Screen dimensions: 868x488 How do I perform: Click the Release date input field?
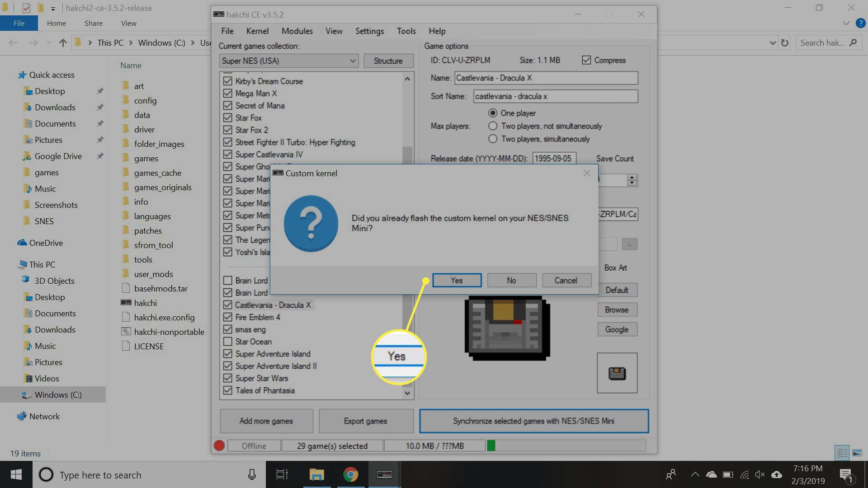pyautogui.click(x=553, y=158)
